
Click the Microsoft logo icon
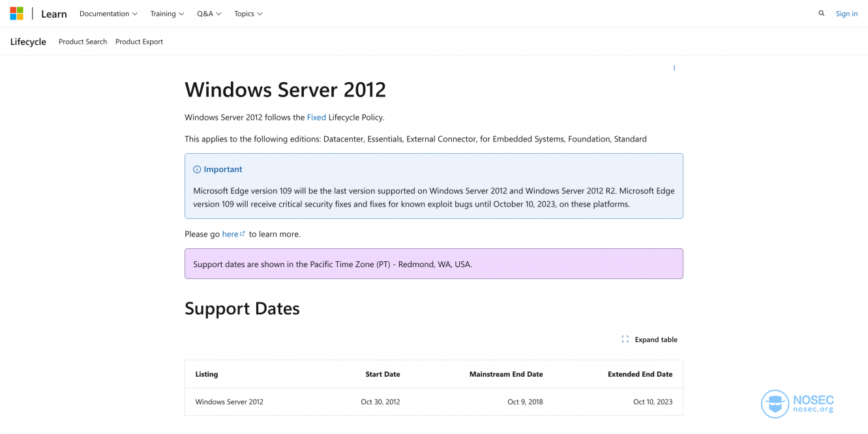tap(16, 14)
